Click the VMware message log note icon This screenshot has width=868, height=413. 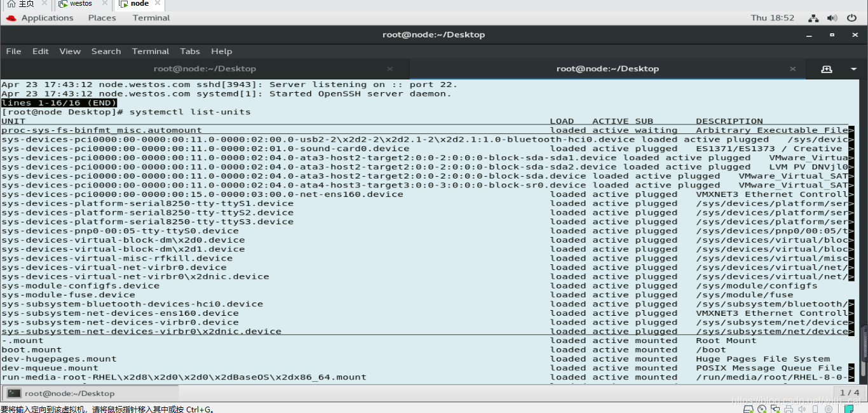coord(848,409)
